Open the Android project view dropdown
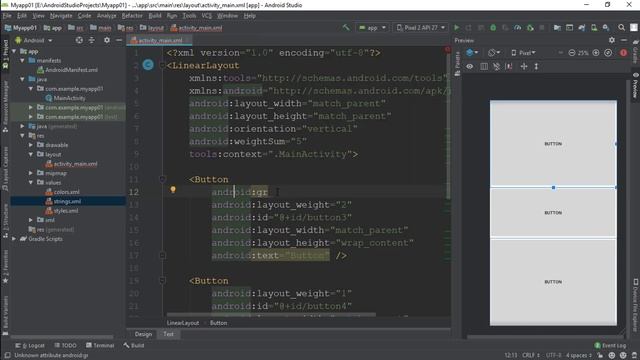 33,40
